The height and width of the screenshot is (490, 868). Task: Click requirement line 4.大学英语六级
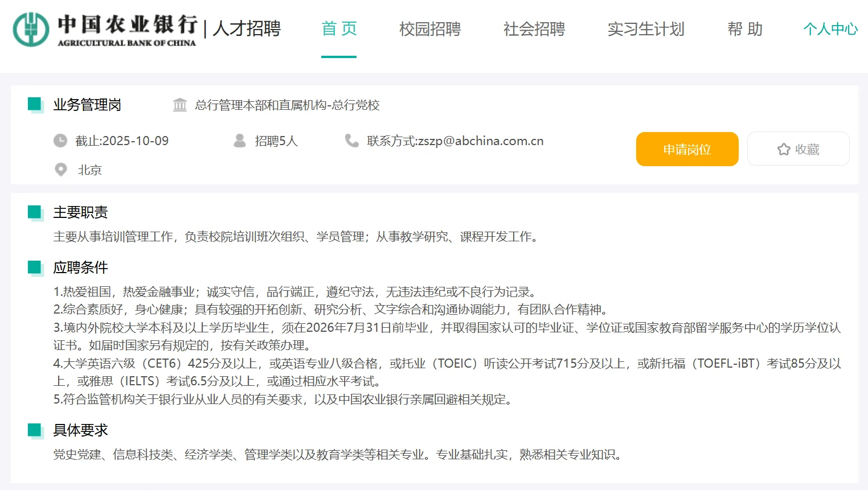click(x=447, y=372)
